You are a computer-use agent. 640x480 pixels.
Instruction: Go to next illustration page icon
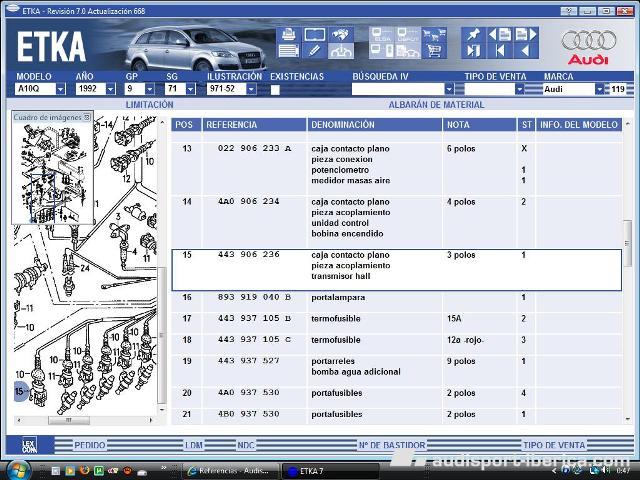[x=526, y=35]
